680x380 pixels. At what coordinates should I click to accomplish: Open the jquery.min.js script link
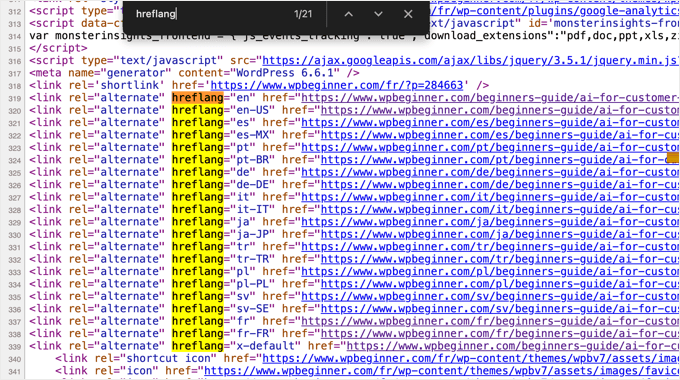(x=471, y=61)
